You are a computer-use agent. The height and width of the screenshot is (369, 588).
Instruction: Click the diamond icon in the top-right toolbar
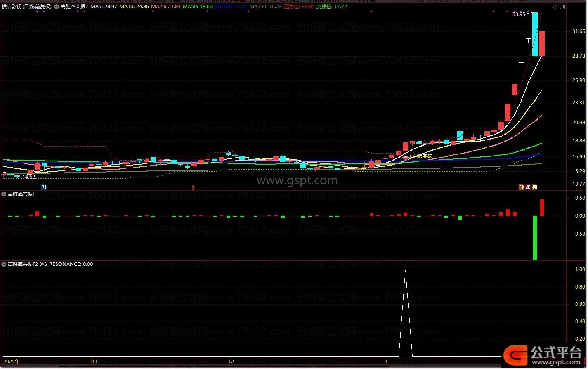point(554,7)
